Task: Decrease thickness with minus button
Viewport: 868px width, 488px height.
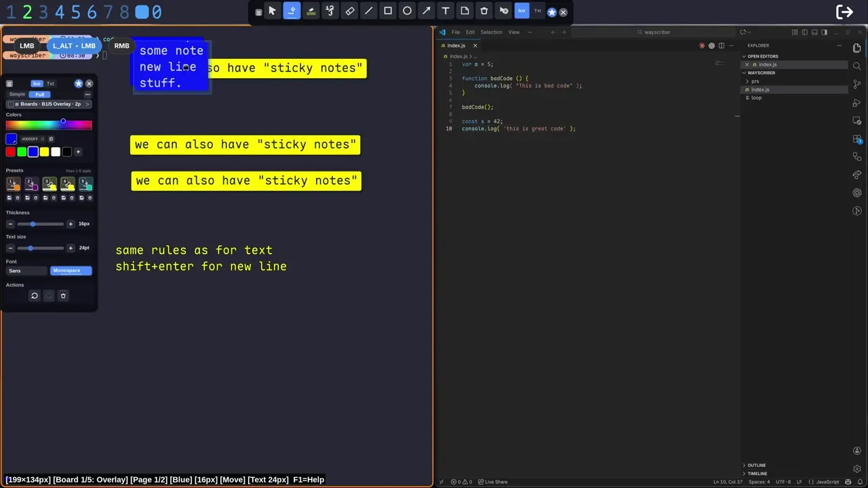Action: click(10, 224)
